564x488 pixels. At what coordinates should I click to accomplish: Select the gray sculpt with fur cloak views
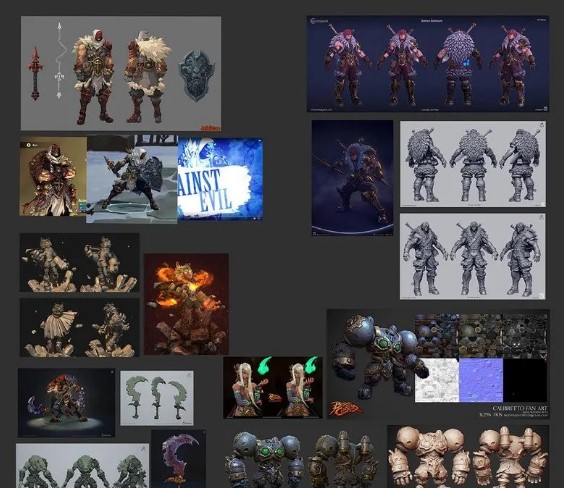click(473, 164)
